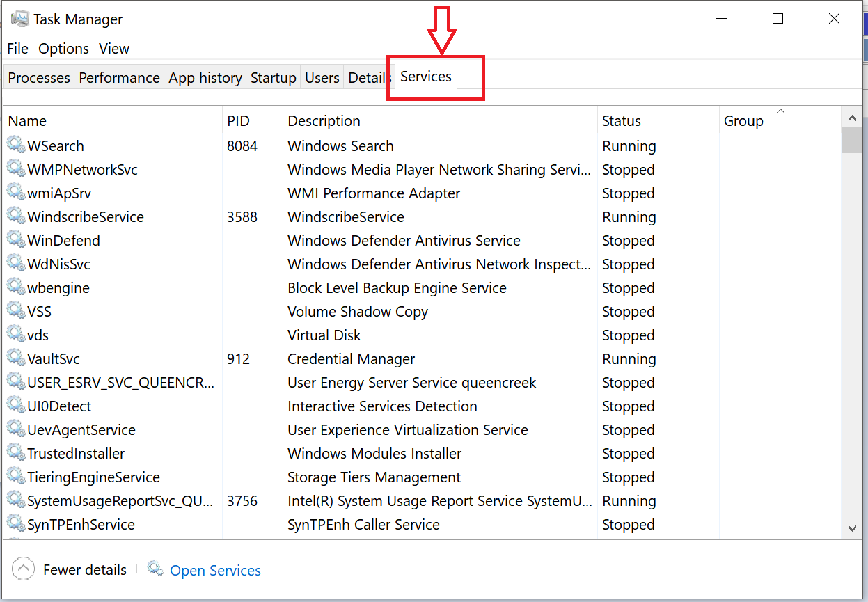868x602 pixels.
Task: Switch to the Processes tab
Action: [x=39, y=77]
